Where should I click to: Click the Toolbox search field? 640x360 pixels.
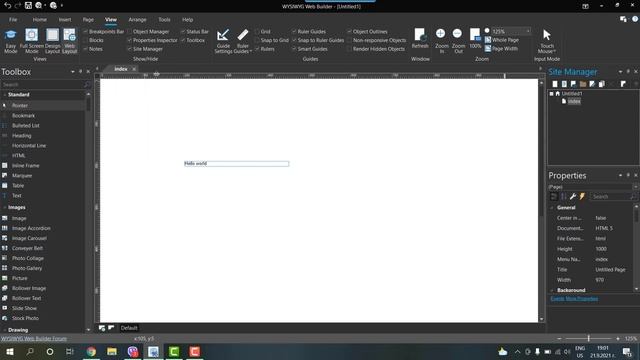click(x=43, y=84)
